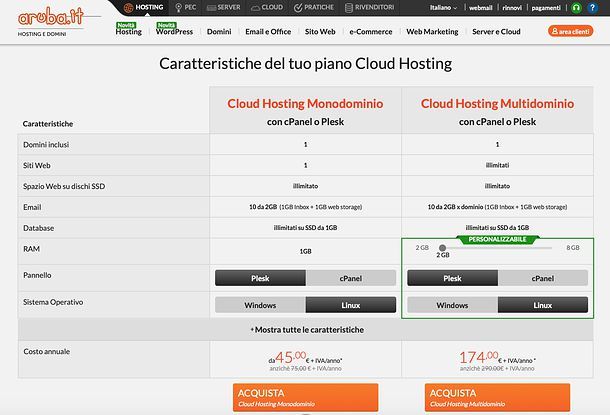Open the WordPress main menu item

click(174, 32)
